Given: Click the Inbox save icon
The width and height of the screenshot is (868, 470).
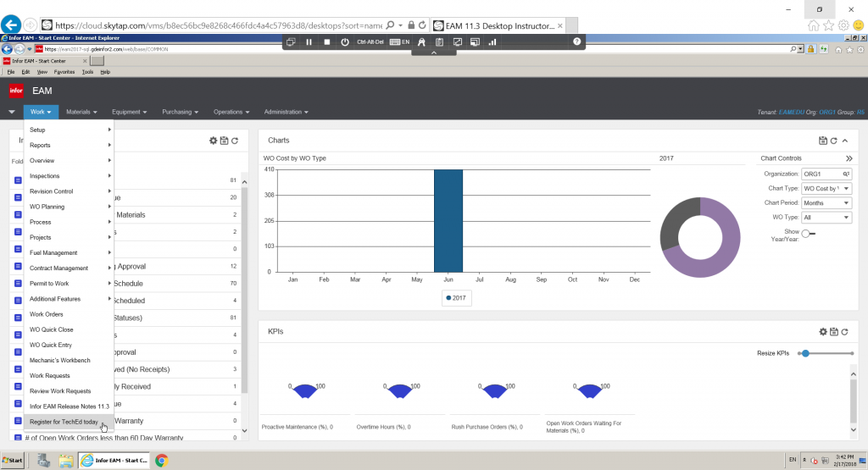Looking at the screenshot, I should coord(224,141).
